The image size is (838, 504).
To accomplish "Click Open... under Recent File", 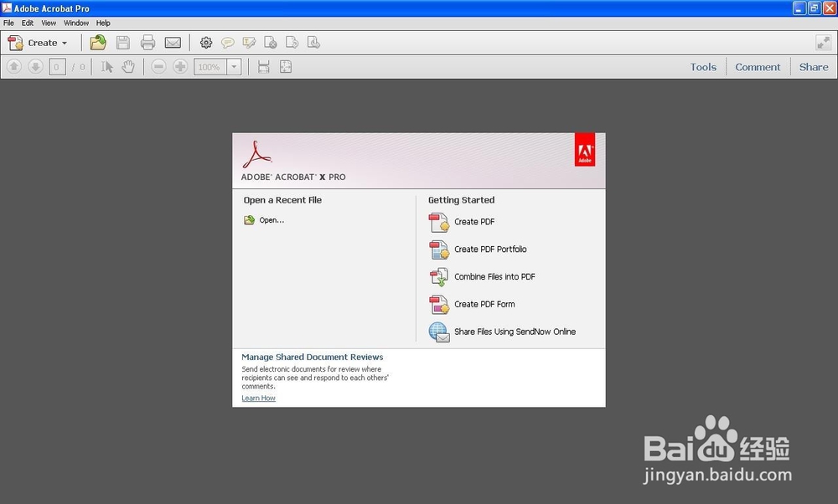I will [272, 220].
